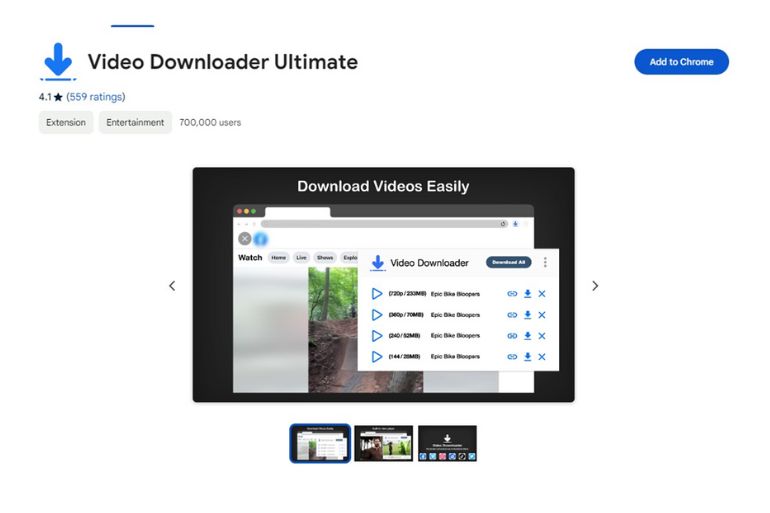Viewport: 770px width, 513px height.
Task: Click the 4.1 star rating
Action: (x=51, y=97)
